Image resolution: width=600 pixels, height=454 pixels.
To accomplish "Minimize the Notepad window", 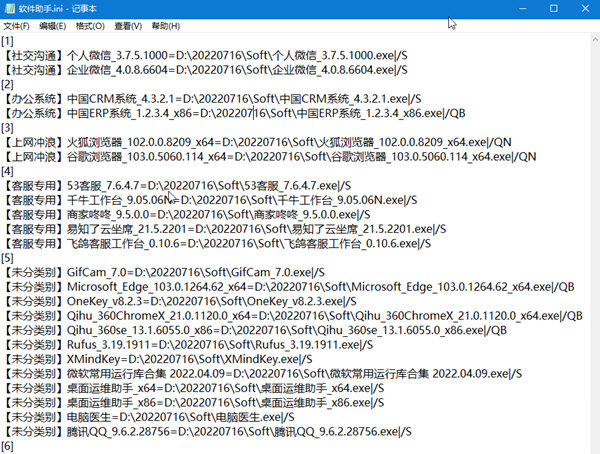I will point(522,8).
